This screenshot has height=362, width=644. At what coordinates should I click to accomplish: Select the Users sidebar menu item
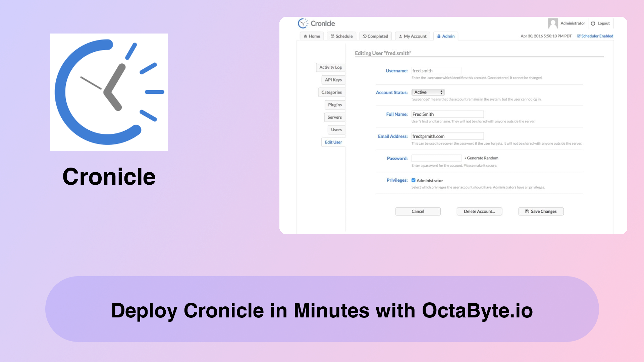pos(336,129)
